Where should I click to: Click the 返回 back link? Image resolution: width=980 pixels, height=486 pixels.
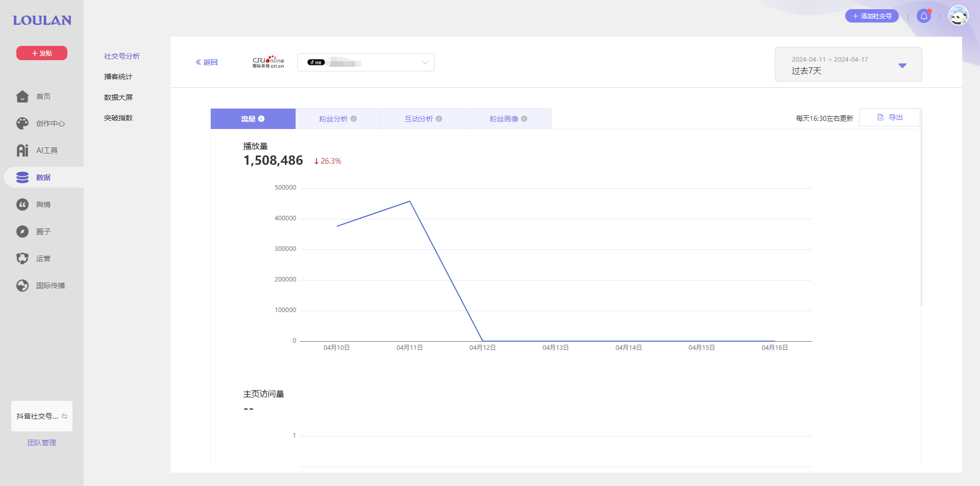[207, 62]
